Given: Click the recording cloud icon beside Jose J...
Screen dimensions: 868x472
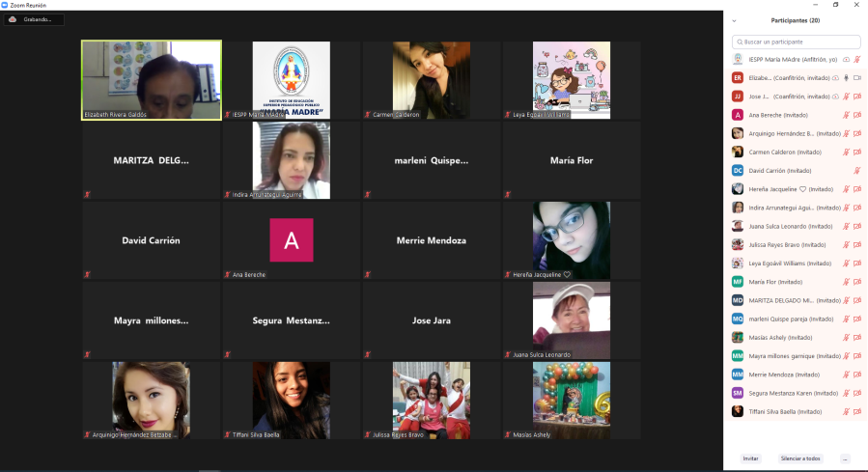Looking at the screenshot, I should (835, 97).
